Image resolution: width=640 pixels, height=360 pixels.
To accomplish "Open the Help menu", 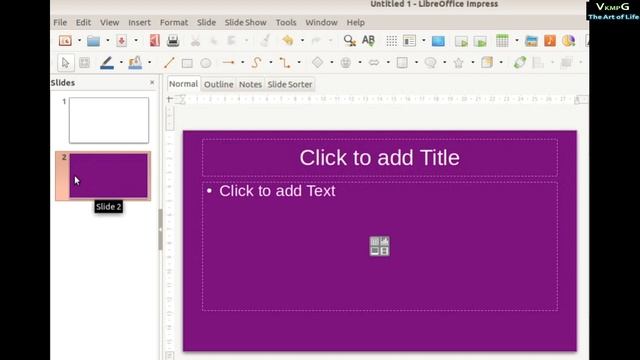I will click(x=356, y=22).
